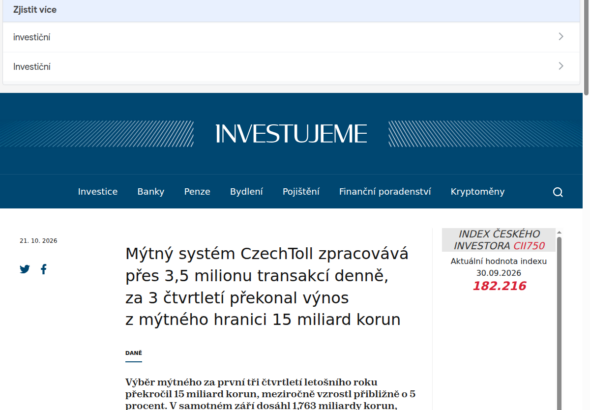Click the article headline about CzechToll

(267, 287)
